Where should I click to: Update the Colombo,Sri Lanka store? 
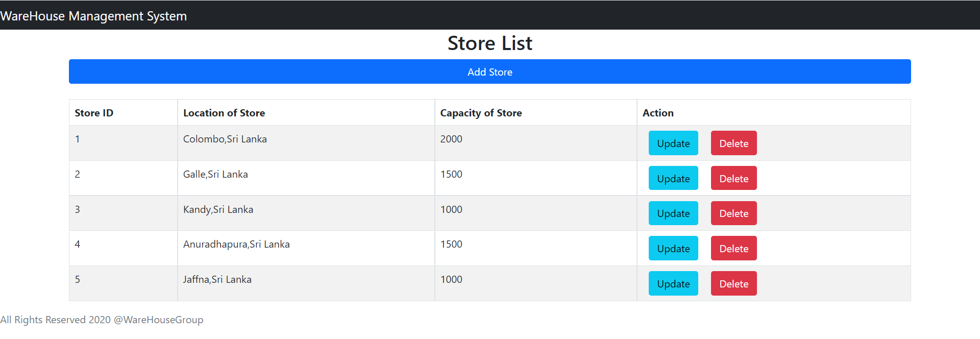click(673, 143)
